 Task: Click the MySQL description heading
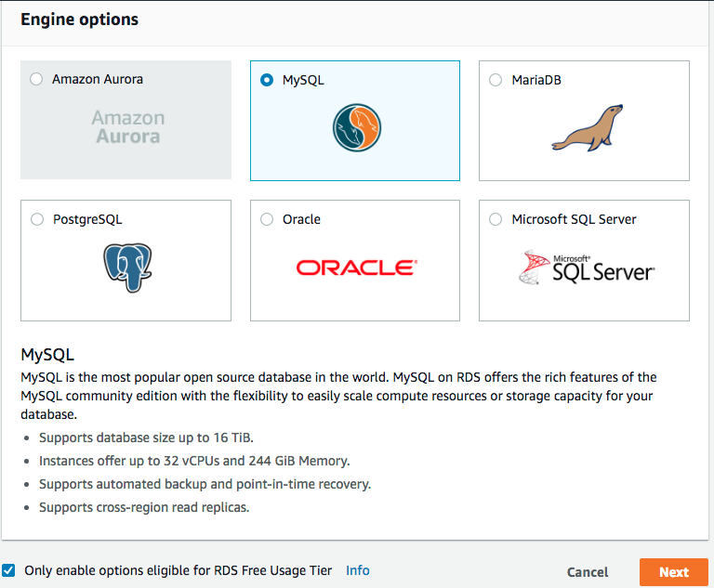47,355
